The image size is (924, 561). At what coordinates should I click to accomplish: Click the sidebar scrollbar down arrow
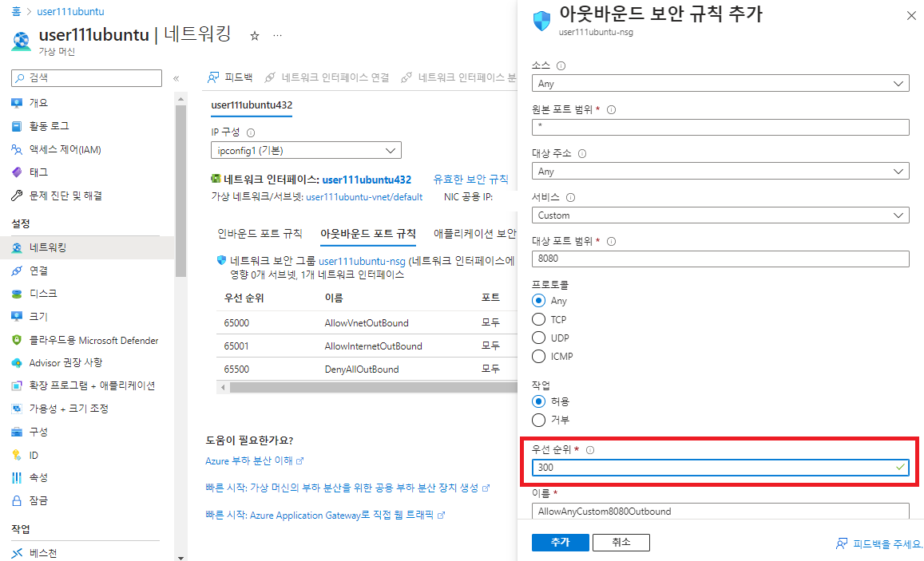coord(181,557)
